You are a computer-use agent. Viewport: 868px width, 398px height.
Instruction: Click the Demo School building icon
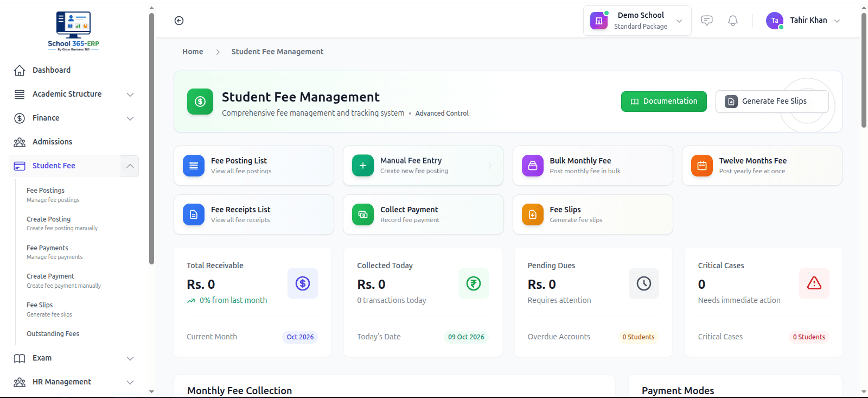click(599, 21)
